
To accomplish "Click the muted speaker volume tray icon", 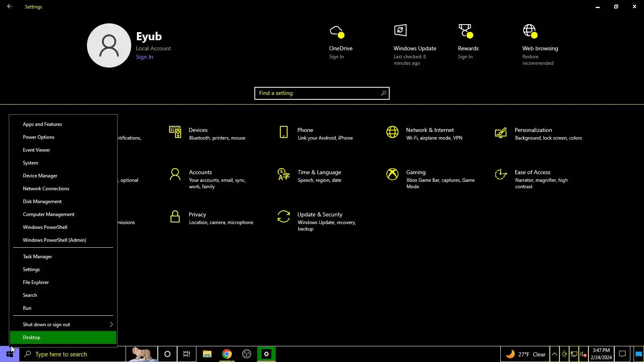I will (x=583, y=354).
